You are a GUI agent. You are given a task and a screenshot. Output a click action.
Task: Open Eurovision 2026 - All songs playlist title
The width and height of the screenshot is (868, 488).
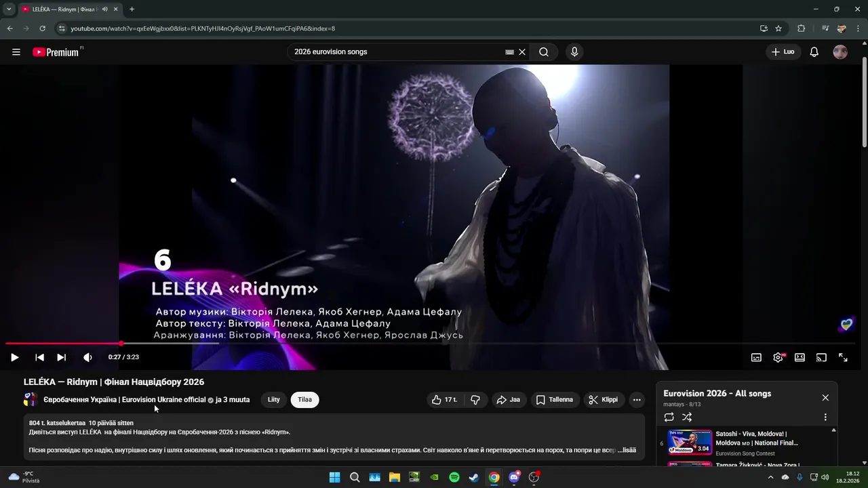[x=717, y=394]
